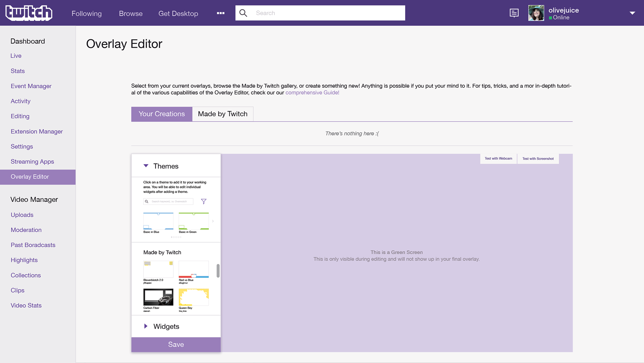The width and height of the screenshot is (644, 363).
Task: Click the olivejuice username text
Action: (563, 10)
